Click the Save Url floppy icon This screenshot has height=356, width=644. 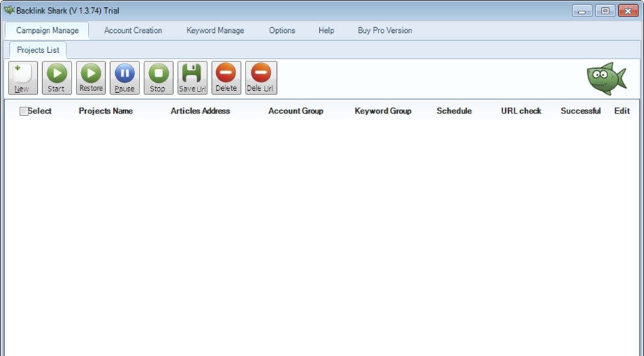pos(192,78)
